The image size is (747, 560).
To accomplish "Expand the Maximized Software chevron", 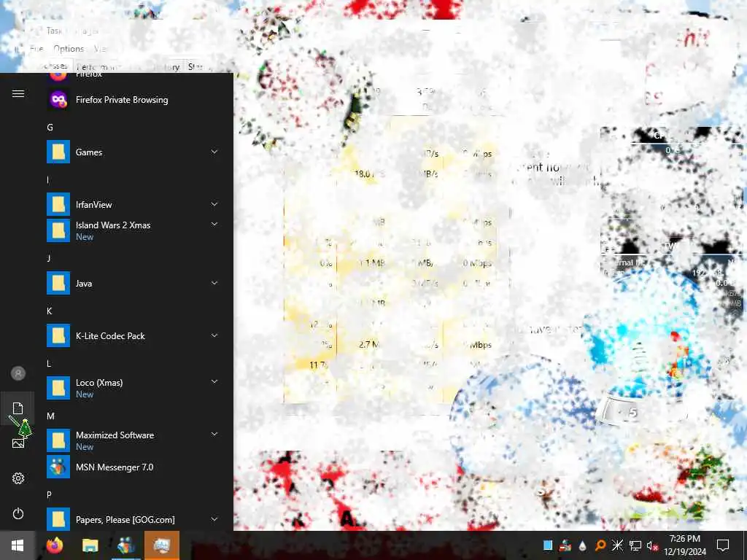I will (214, 434).
